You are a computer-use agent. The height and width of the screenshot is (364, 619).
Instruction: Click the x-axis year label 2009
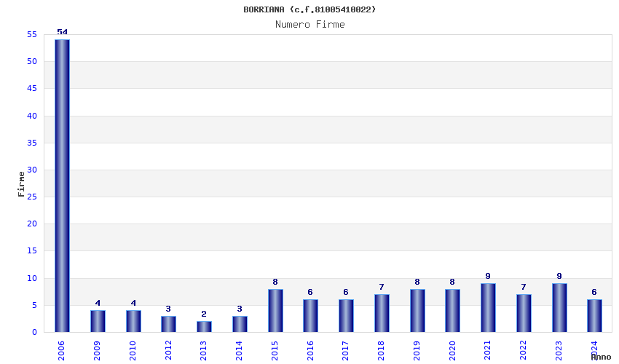(x=97, y=351)
